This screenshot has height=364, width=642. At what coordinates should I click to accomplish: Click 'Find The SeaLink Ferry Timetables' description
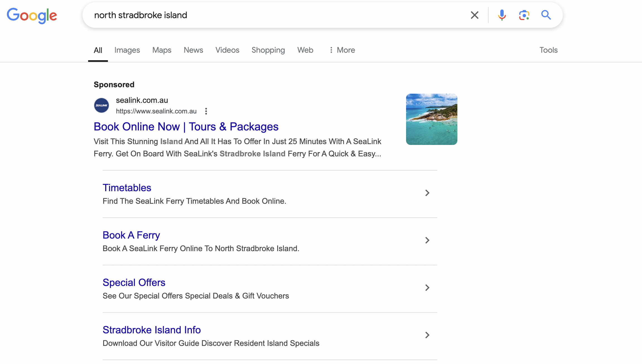(194, 201)
